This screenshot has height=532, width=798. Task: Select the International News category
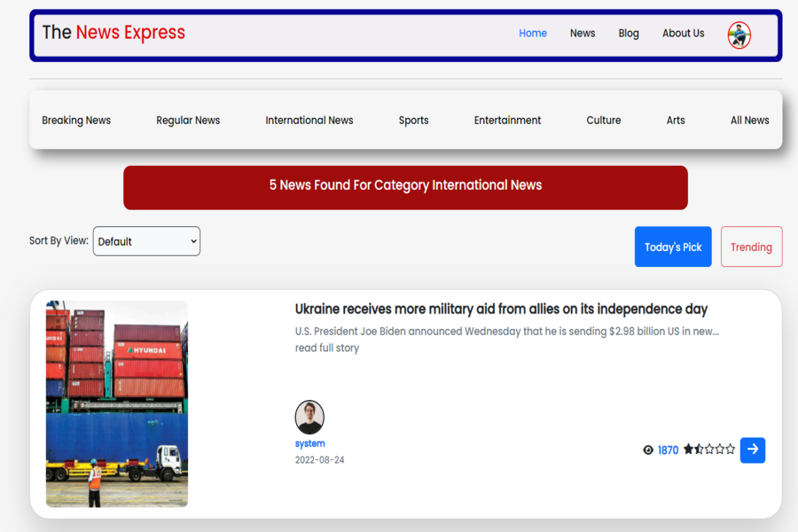(x=309, y=121)
